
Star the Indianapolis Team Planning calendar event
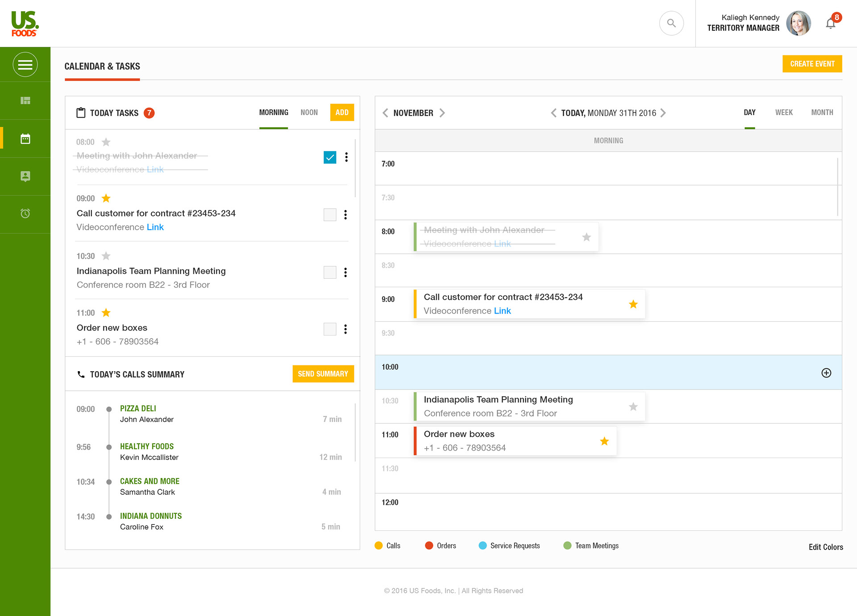pos(633,407)
